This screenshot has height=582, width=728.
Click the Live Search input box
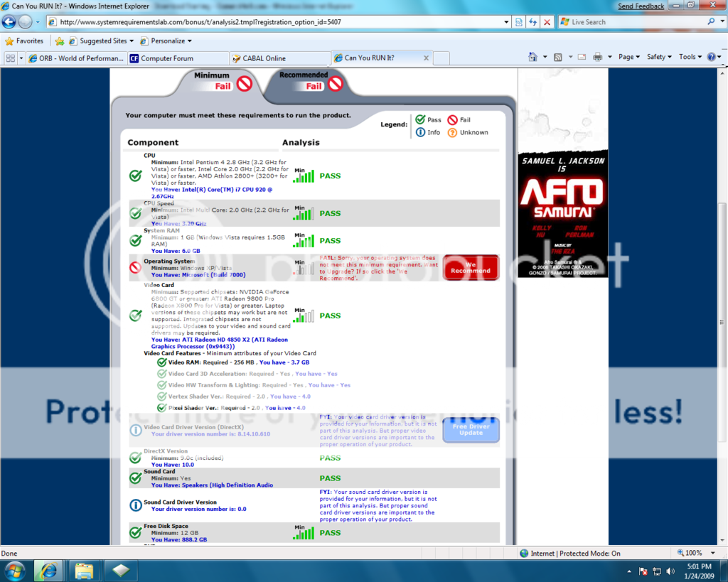click(636, 22)
